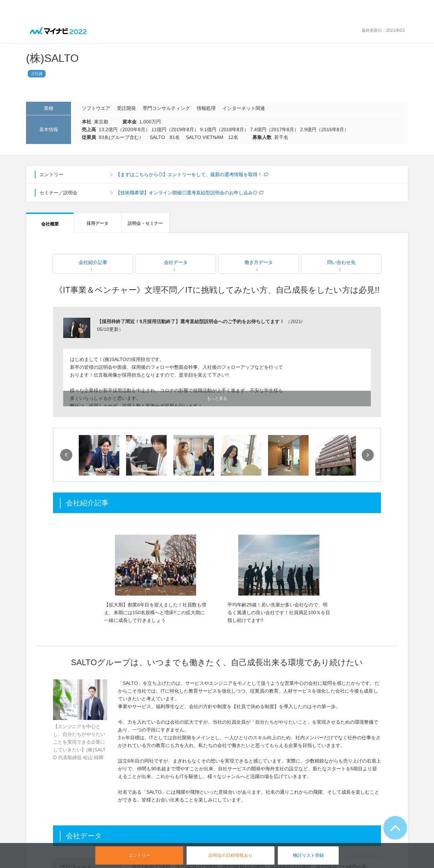The width and height of the screenshot is (434, 868).
Task: Click the 基本情報 row header
Action: point(48,129)
